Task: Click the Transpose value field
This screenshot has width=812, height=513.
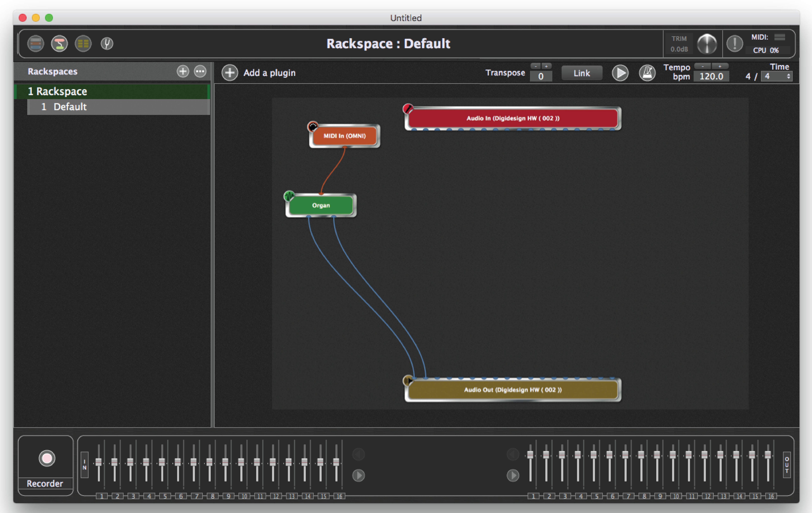Action: click(x=541, y=76)
